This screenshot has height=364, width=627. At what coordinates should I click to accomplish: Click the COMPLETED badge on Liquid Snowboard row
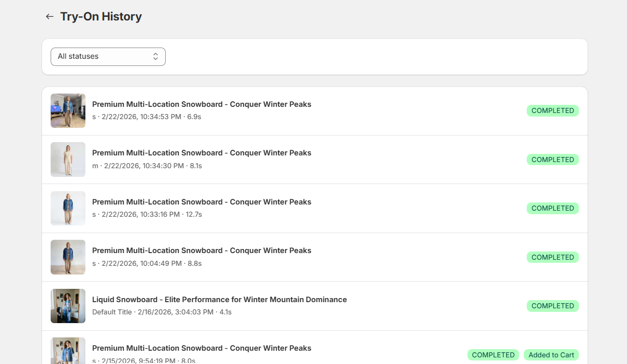(x=552, y=306)
